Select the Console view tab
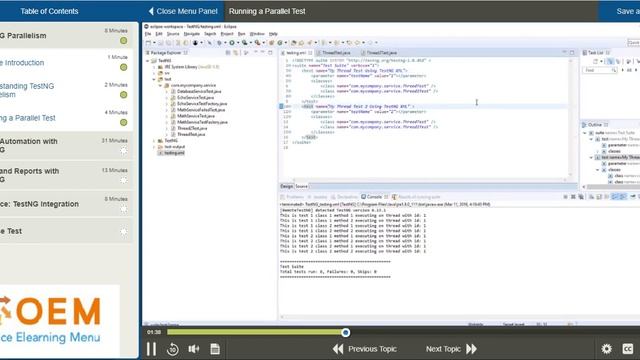The image size is (640, 360). [x=374, y=197]
